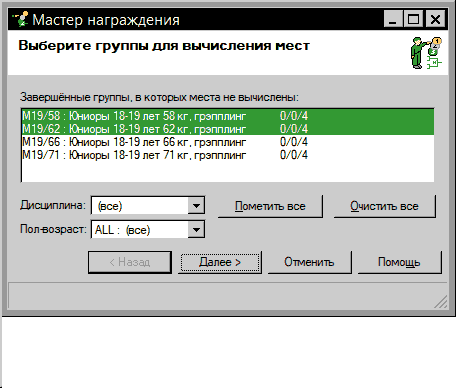
Task: Click the resize grip in the status bar corner
Action: (441, 301)
